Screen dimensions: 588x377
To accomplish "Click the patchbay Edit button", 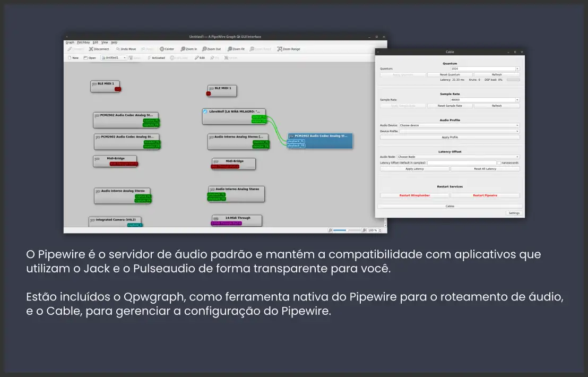I will coord(200,58).
